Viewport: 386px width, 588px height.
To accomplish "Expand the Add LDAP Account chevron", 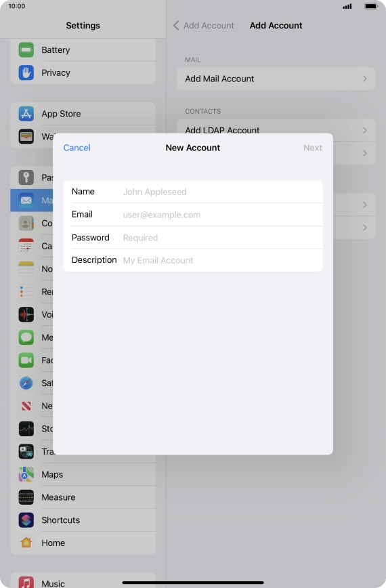I will [x=364, y=130].
